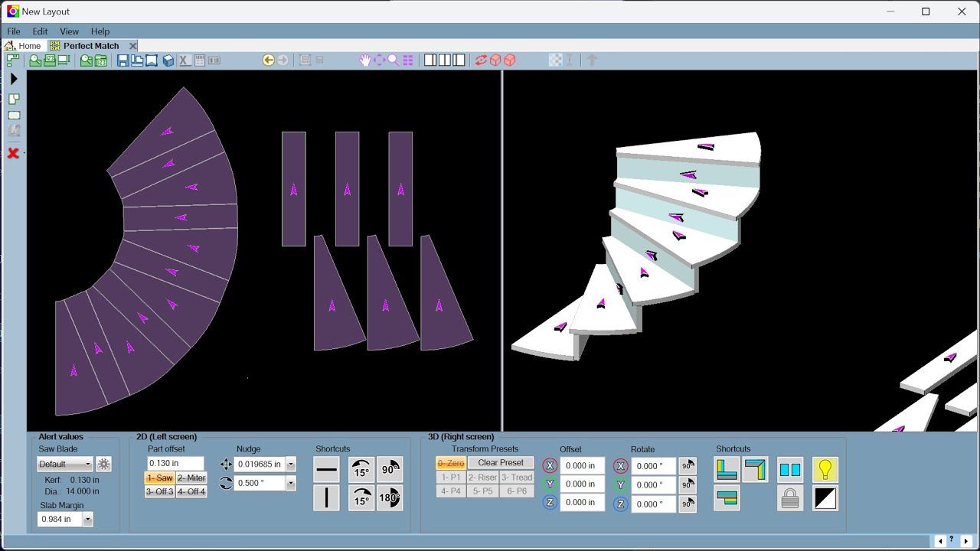This screenshot has width=980, height=551.
Task: Open the Saw Blade Default dropdown
Action: 65,465
